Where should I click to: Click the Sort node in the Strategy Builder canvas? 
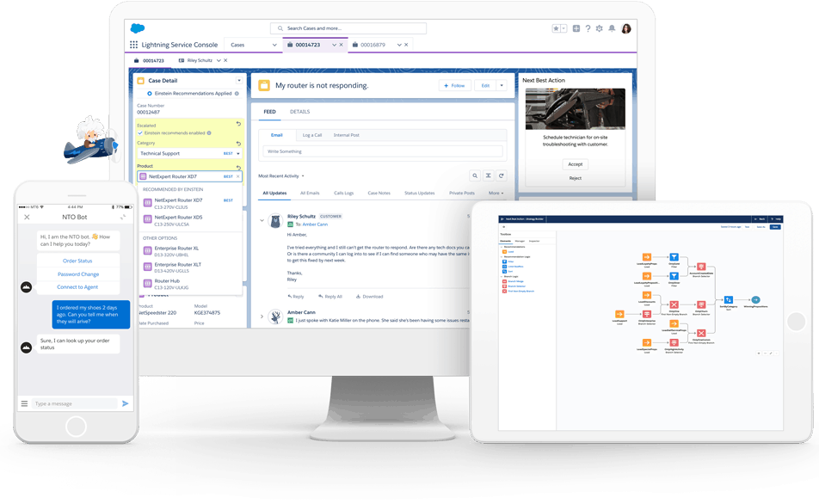tap(729, 300)
